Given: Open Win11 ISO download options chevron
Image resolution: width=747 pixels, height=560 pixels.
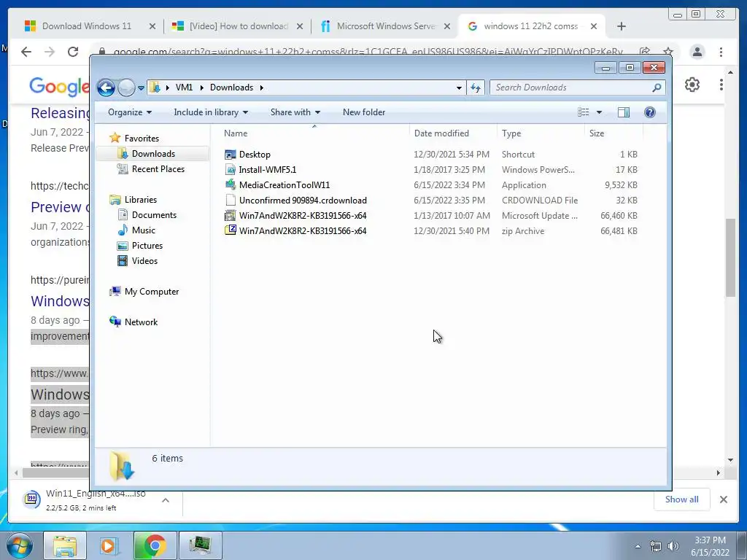Looking at the screenshot, I should tap(166, 500).
